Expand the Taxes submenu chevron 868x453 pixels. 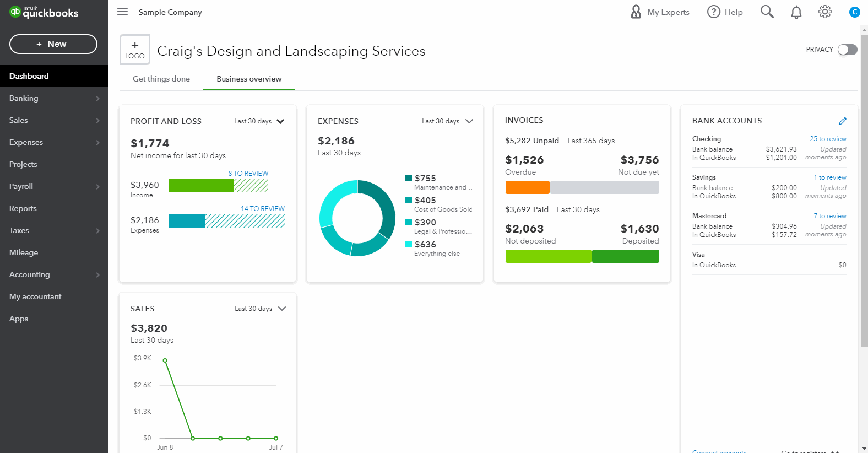pos(97,230)
